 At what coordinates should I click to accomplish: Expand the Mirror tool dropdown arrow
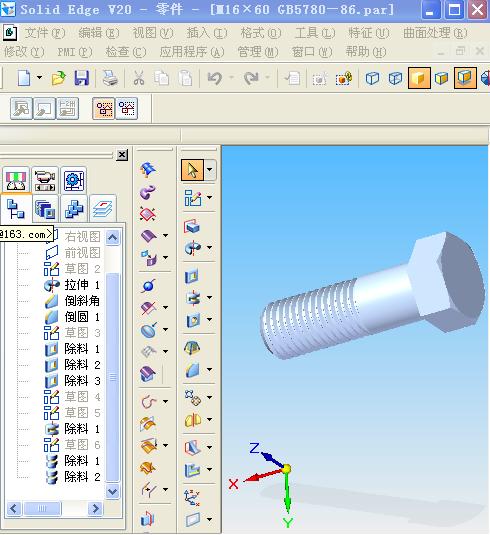(x=210, y=419)
